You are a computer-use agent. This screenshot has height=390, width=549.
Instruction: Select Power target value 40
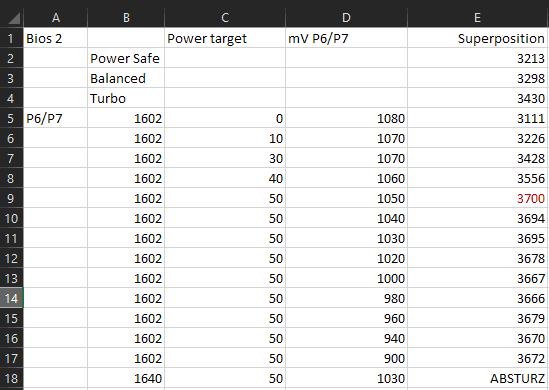[225, 178]
